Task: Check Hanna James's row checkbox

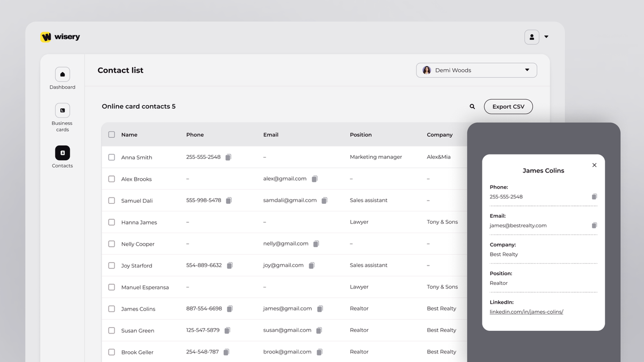Action: (112, 221)
